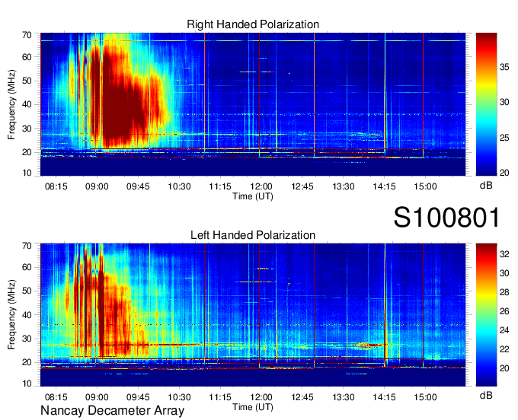
Task: Click 11:15 time tick of Right Handed plot
Action: pos(220,186)
